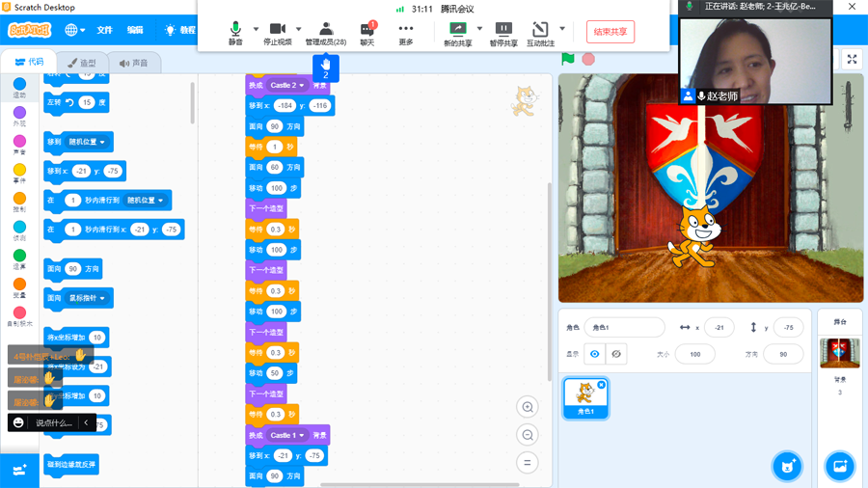Select the 控制 orange category

19,202
